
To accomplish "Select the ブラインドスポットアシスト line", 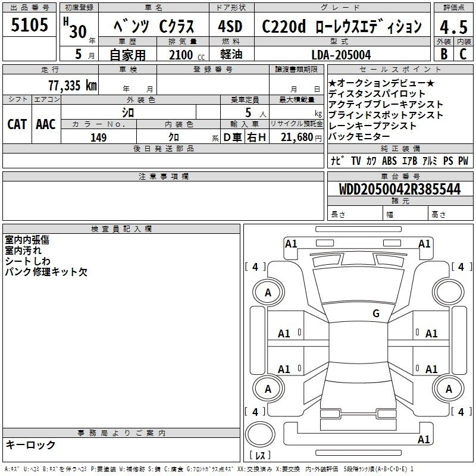I will coord(386,115).
